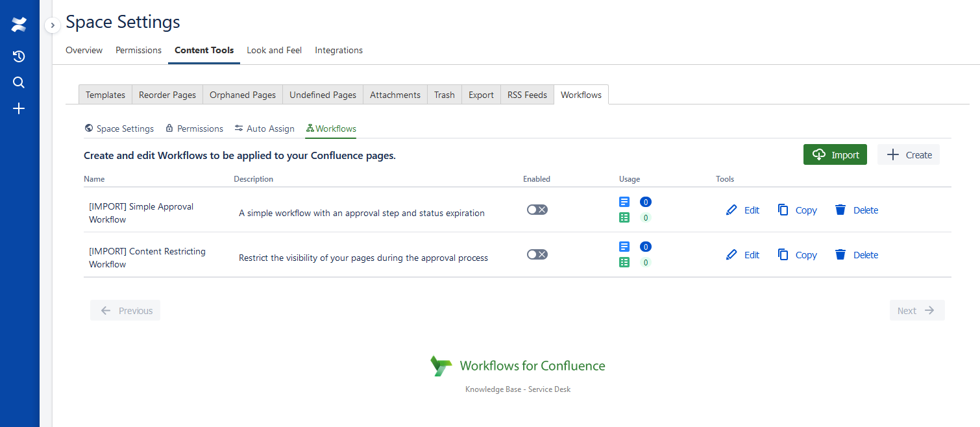980x427 pixels.
Task: Click the Create workflow button
Action: pyautogui.click(x=909, y=154)
